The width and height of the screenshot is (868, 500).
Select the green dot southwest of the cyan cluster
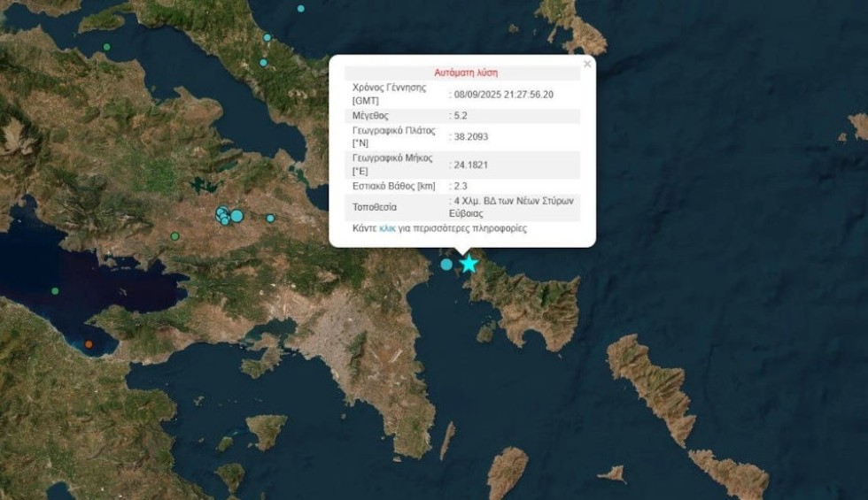click(x=174, y=236)
